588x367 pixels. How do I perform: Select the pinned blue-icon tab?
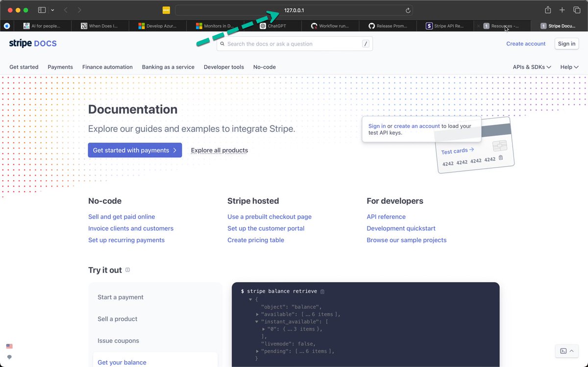[7, 26]
